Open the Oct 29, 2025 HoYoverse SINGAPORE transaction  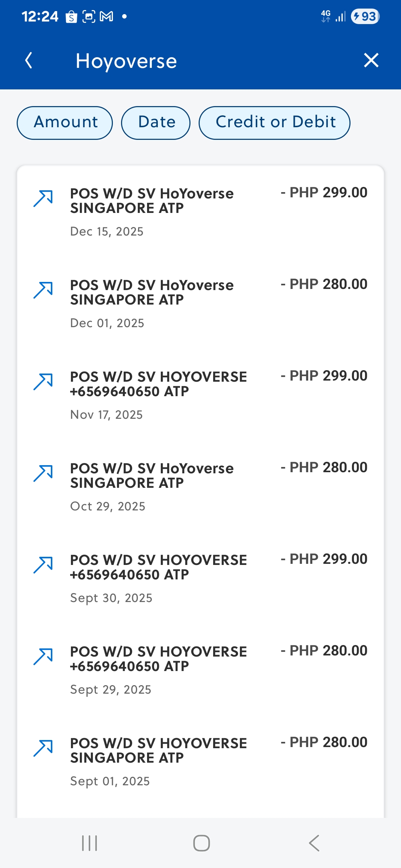pyautogui.click(x=152, y=476)
